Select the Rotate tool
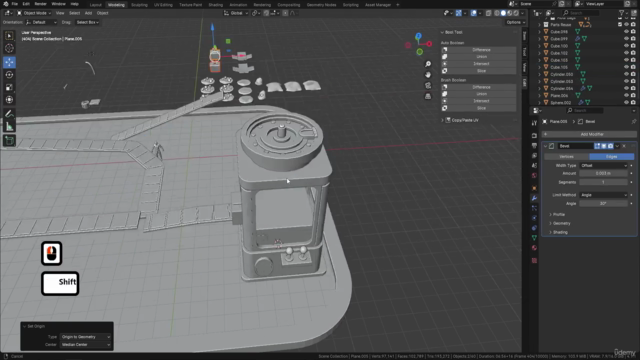 [x=9, y=75]
